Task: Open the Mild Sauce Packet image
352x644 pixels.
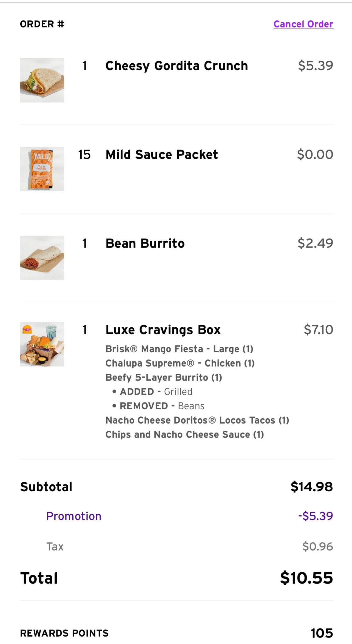Action: tap(42, 169)
